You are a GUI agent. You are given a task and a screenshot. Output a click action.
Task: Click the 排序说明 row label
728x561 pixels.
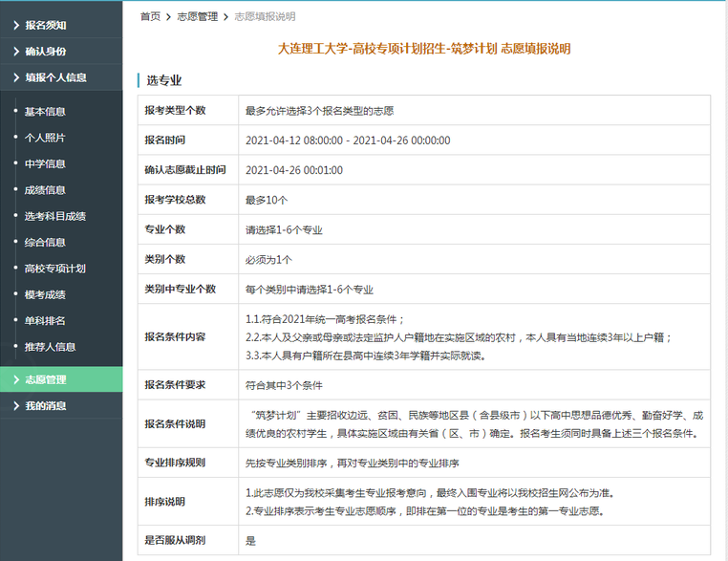click(x=165, y=501)
